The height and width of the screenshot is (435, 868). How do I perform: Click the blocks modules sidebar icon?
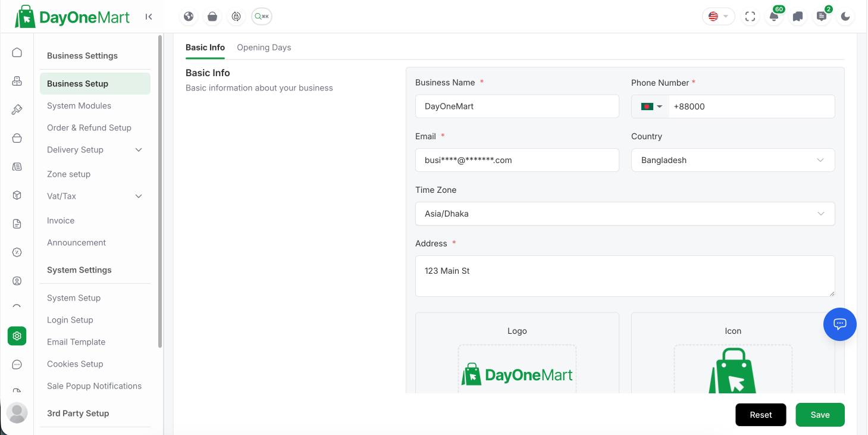coord(17,81)
